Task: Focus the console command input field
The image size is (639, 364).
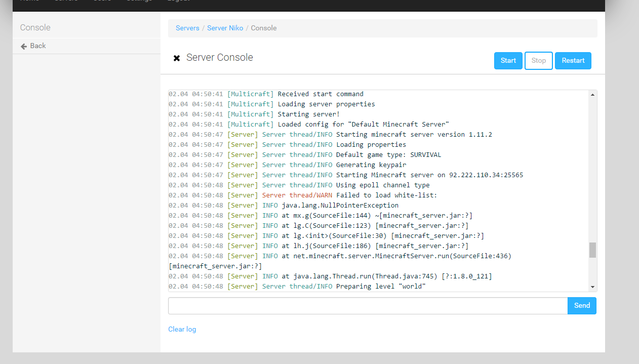Action: (x=368, y=306)
